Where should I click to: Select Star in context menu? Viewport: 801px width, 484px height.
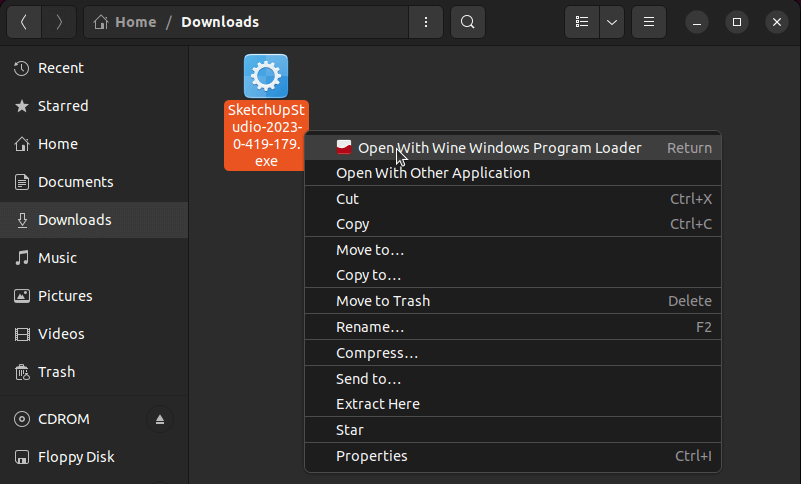(x=513, y=430)
